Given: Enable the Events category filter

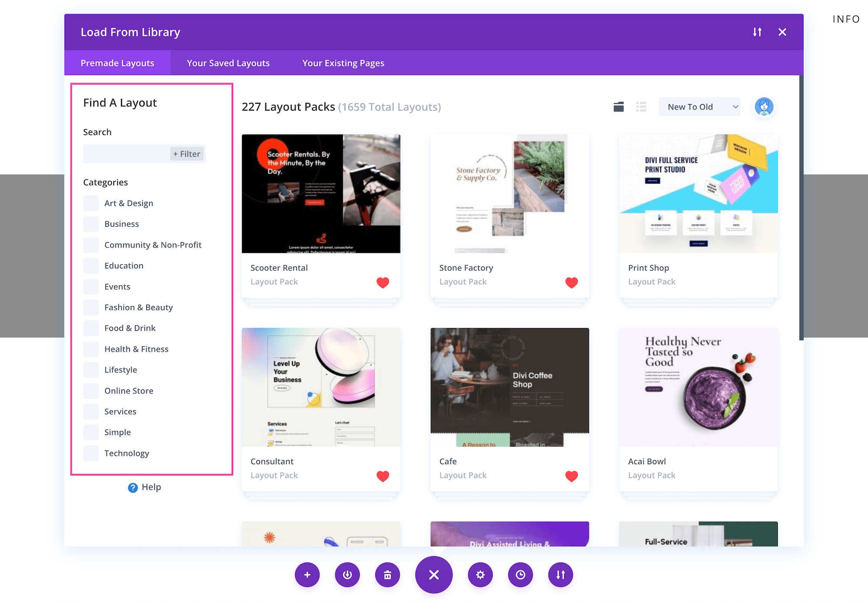Looking at the screenshot, I should coord(90,287).
